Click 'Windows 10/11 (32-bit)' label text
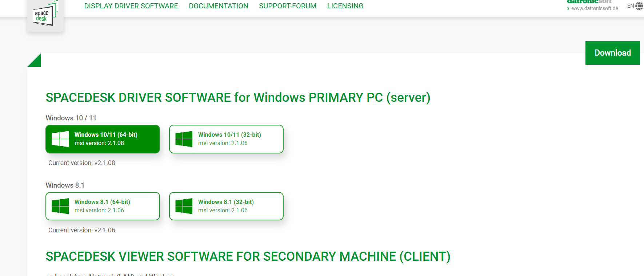Screen dimensions: 644x276 [229, 135]
